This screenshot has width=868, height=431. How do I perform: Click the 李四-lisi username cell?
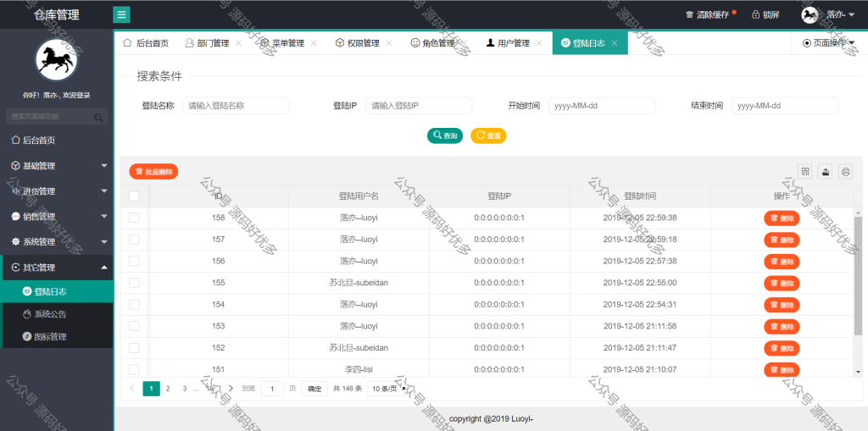(x=359, y=369)
